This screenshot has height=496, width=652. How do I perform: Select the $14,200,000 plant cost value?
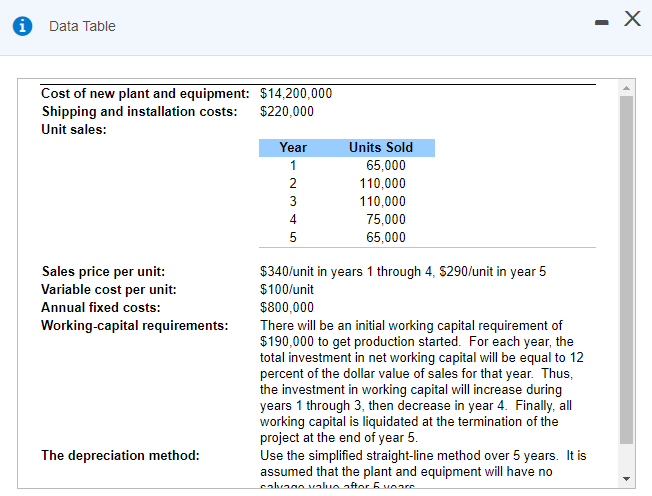tap(296, 93)
